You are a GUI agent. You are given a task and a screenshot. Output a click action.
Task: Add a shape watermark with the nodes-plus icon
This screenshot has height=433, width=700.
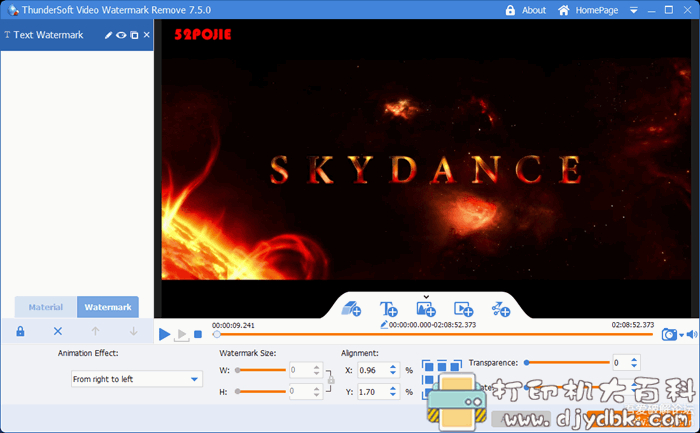click(500, 308)
